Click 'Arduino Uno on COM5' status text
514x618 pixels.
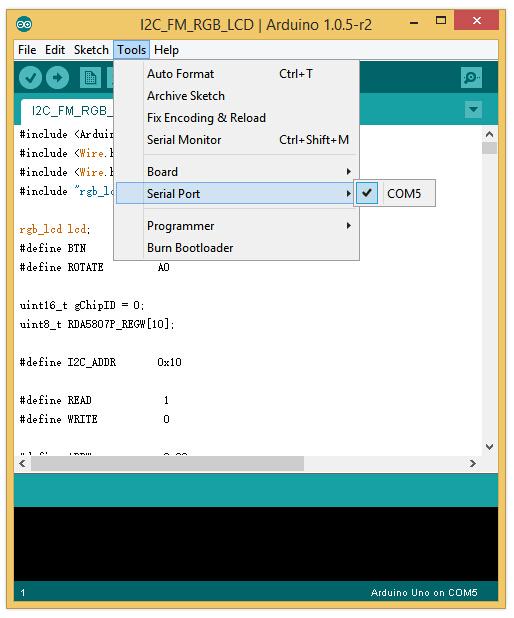point(424,592)
